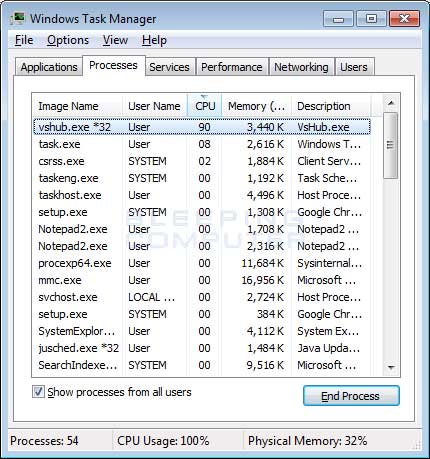Click the LOCAL ... user name cell
The image size is (430, 459).
152,297
